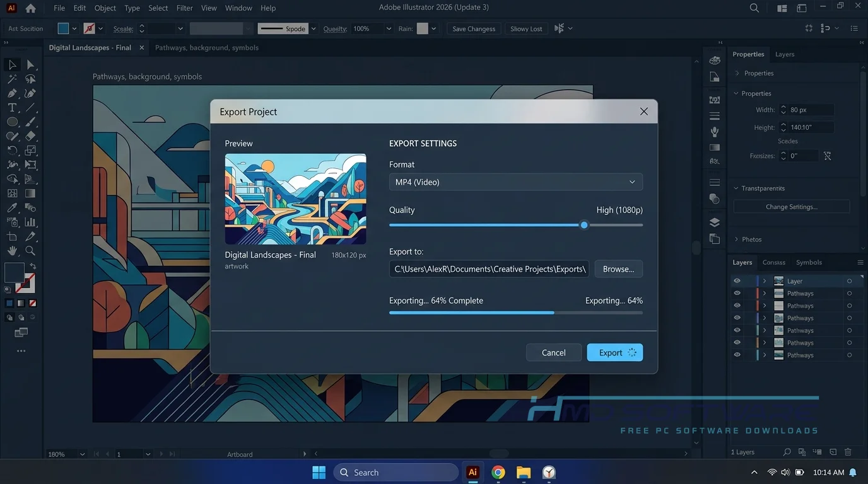Screen dimensions: 868x484
Task: Select the Hand tool
Action: tap(12, 251)
